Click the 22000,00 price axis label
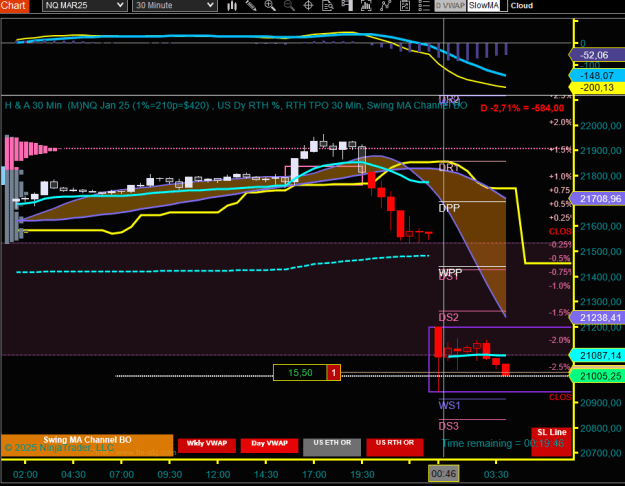 601,126
